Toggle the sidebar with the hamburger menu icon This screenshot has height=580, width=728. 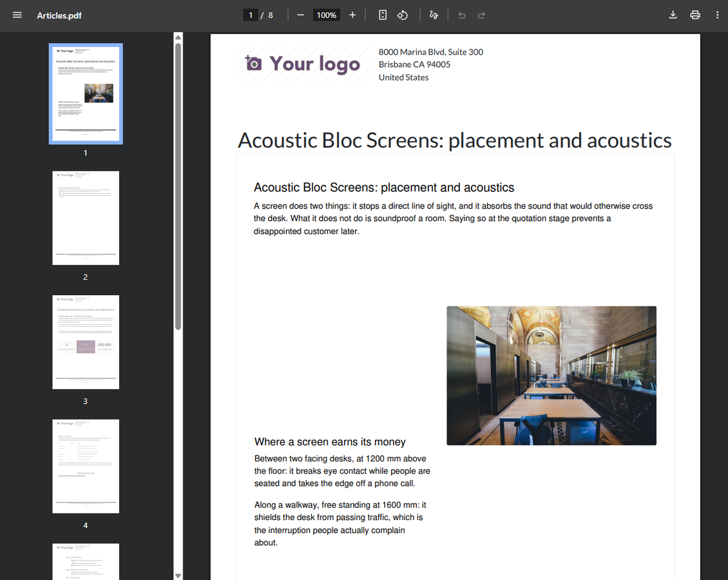click(17, 15)
